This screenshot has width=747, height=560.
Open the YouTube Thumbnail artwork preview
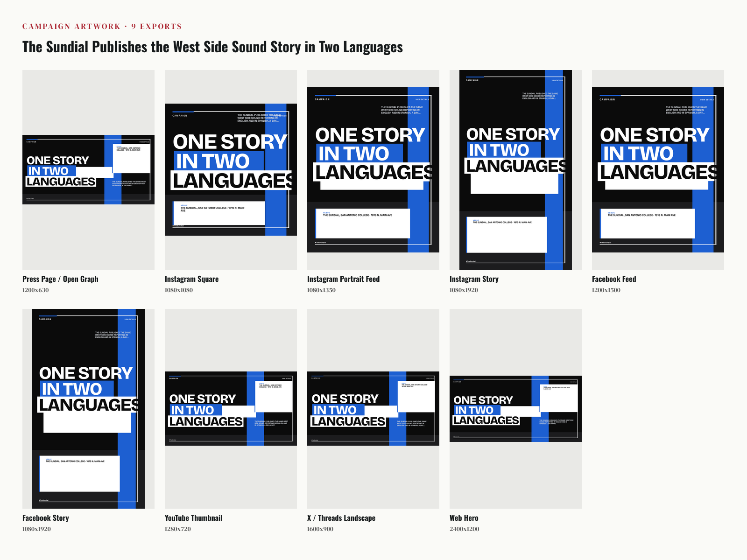tap(231, 409)
